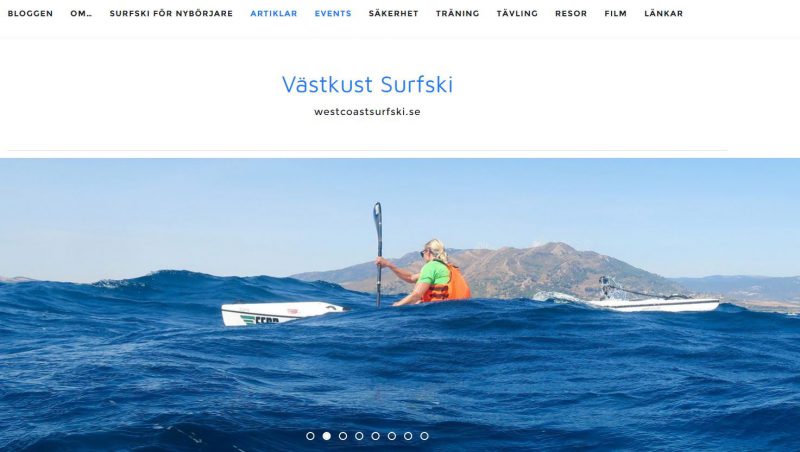Go to Surfski för nybörjare page
The width and height of the screenshot is (800, 452).
click(171, 14)
